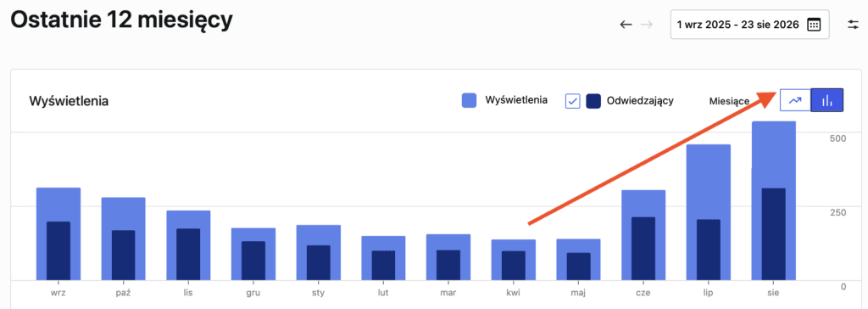This screenshot has width=868, height=309.
Task: Click the Wyświetlenia legend label
Action: pyautogui.click(x=516, y=100)
